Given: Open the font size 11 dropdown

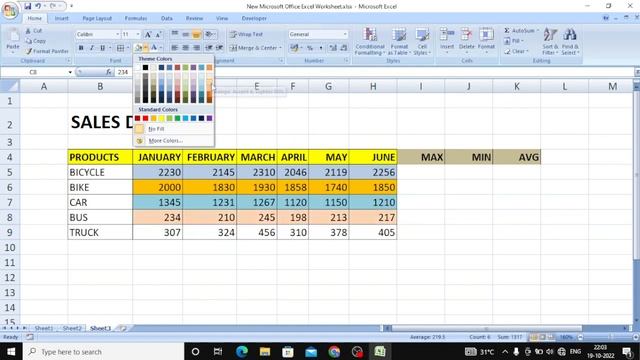Looking at the screenshot, I should pyautogui.click(x=138, y=35).
